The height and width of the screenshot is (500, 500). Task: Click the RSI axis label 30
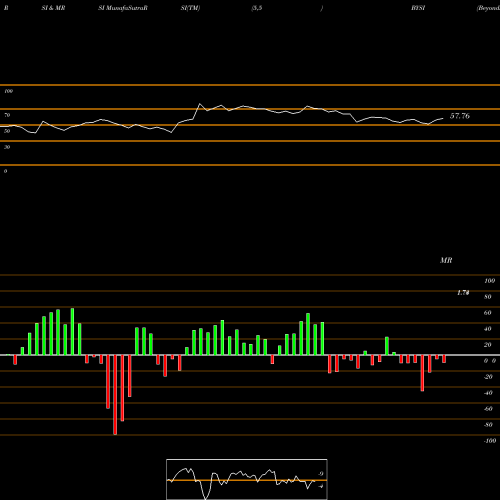coord(7,147)
